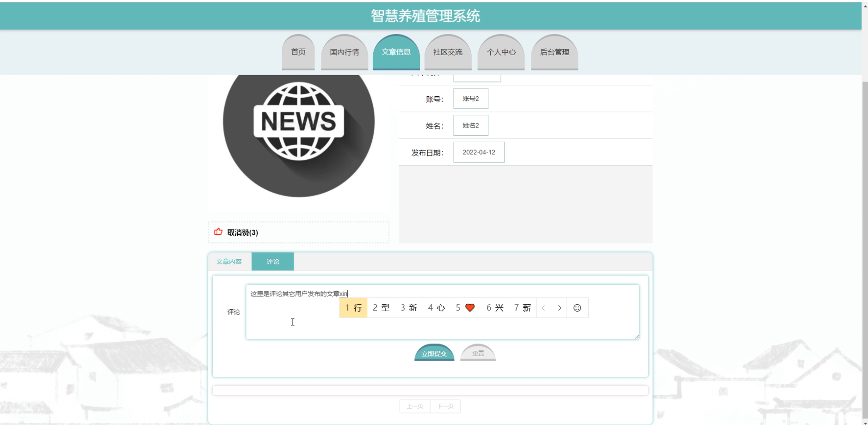Click the 下一页 pagination button

[x=445, y=406]
